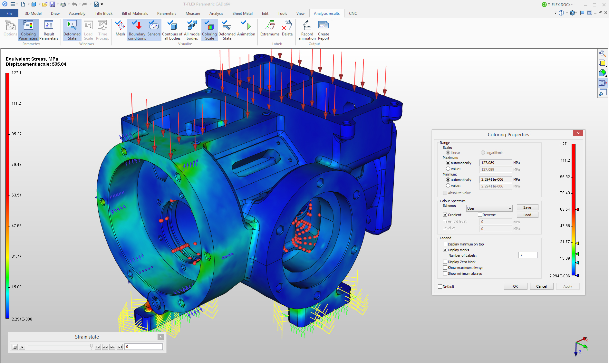
Task: Choose Maximum 'value:' radio option
Action: coord(448,169)
